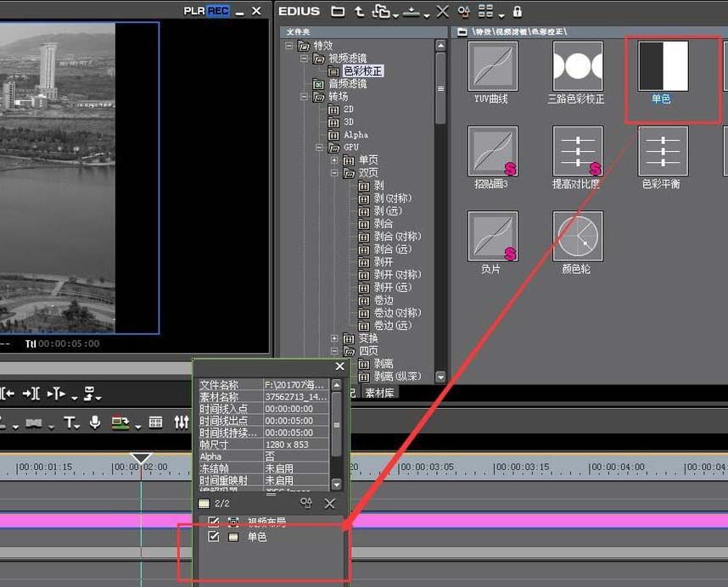Toggle the 视频布局 checkbox
Viewport: 728px width, 587px height.
point(214,522)
